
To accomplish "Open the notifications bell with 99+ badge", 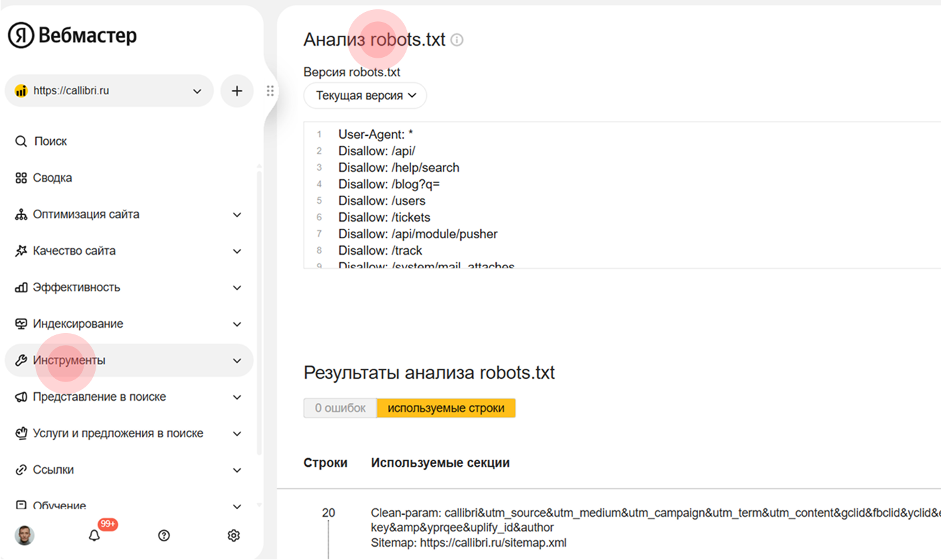I will (x=94, y=535).
